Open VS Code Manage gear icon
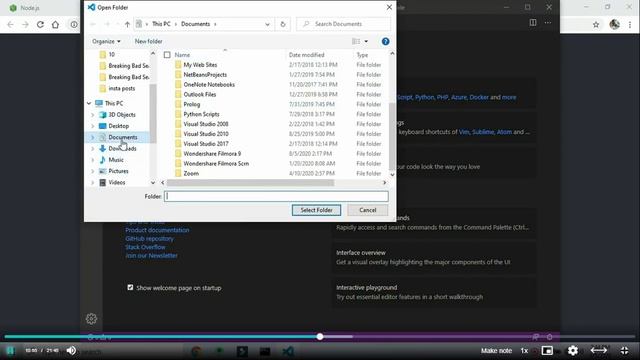This screenshot has width=640, height=360. 91,319
